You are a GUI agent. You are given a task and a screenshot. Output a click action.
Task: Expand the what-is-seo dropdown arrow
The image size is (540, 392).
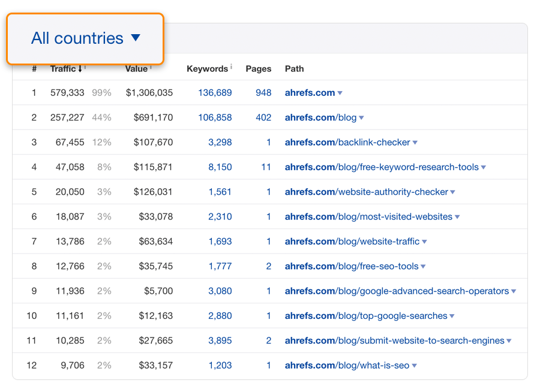click(x=414, y=366)
